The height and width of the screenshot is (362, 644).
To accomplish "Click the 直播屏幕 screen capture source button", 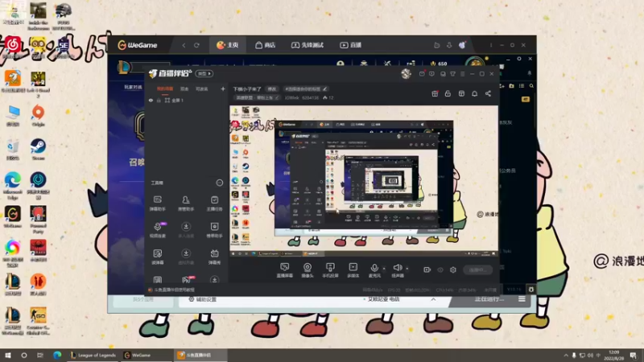I will 285,270.
